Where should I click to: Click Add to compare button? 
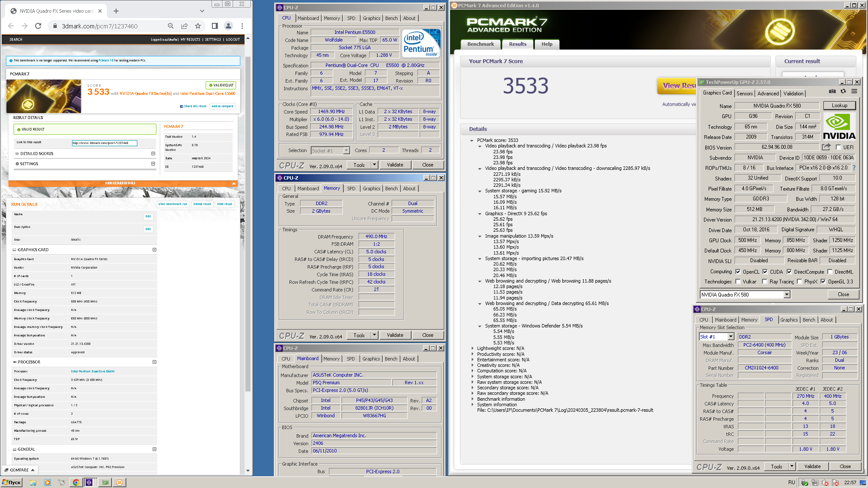222,106
